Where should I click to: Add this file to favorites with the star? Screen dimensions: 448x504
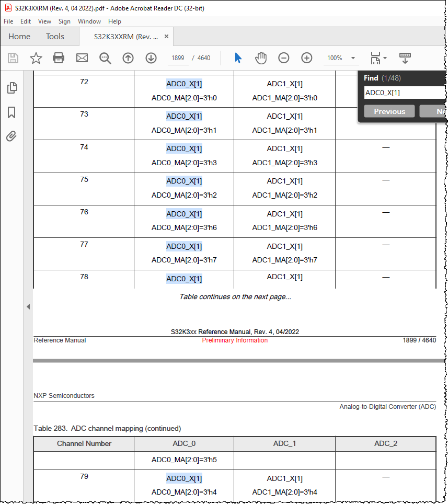pos(36,58)
